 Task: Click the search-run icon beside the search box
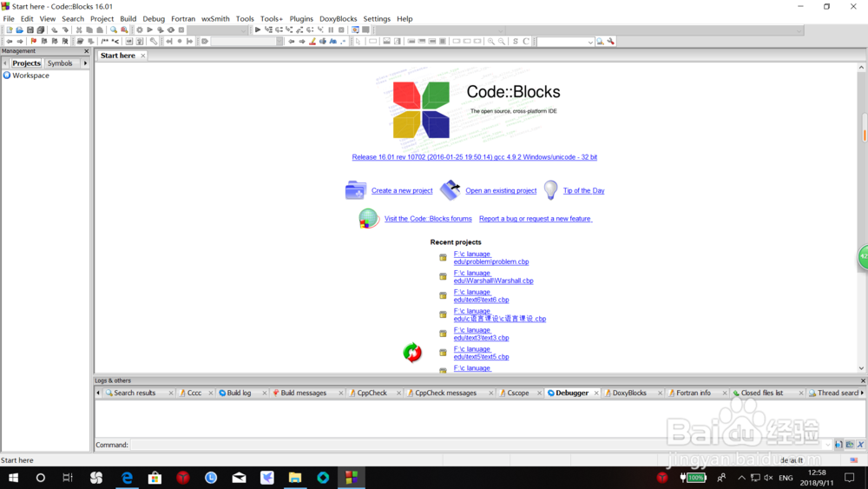tap(600, 42)
